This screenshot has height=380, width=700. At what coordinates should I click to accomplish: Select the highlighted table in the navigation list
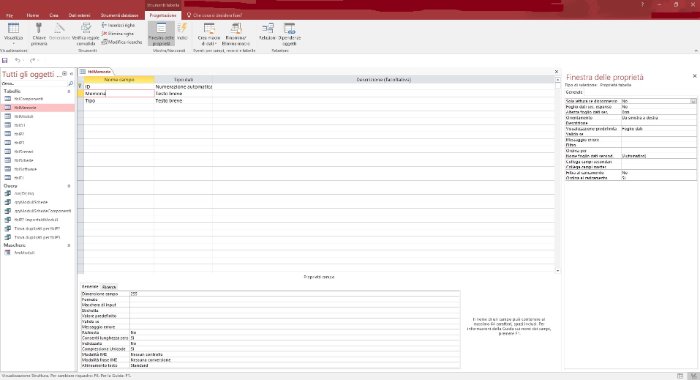(x=38, y=108)
